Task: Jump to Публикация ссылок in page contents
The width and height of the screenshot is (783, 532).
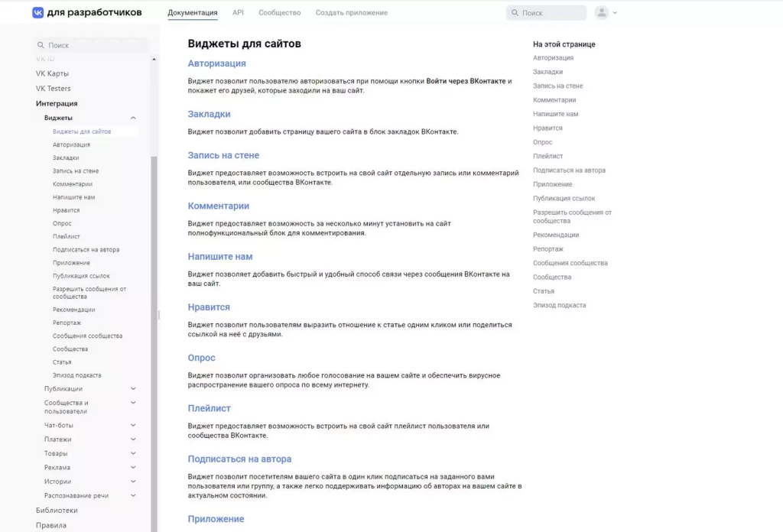Action: pos(564,198)
